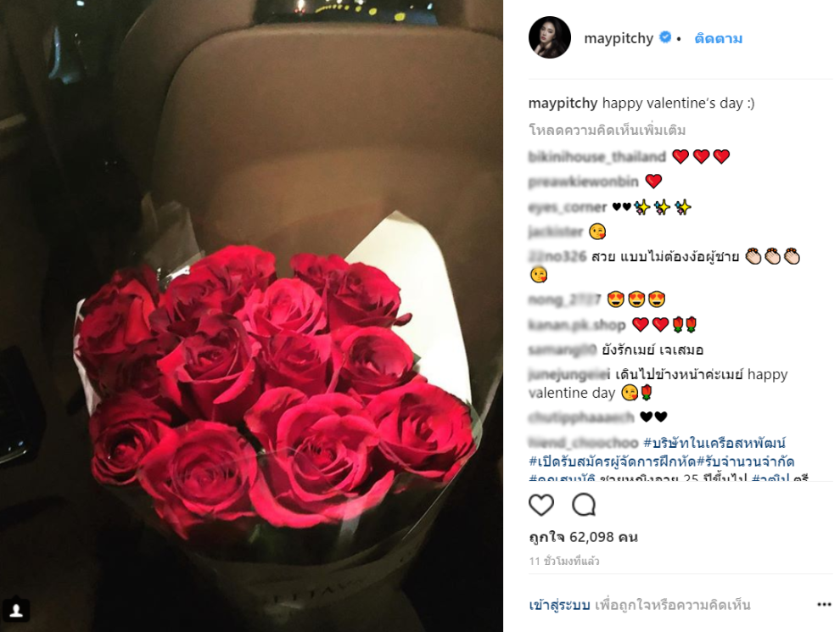Click the tagged people icon on photo
840x632 pixels.
point(16,611)
